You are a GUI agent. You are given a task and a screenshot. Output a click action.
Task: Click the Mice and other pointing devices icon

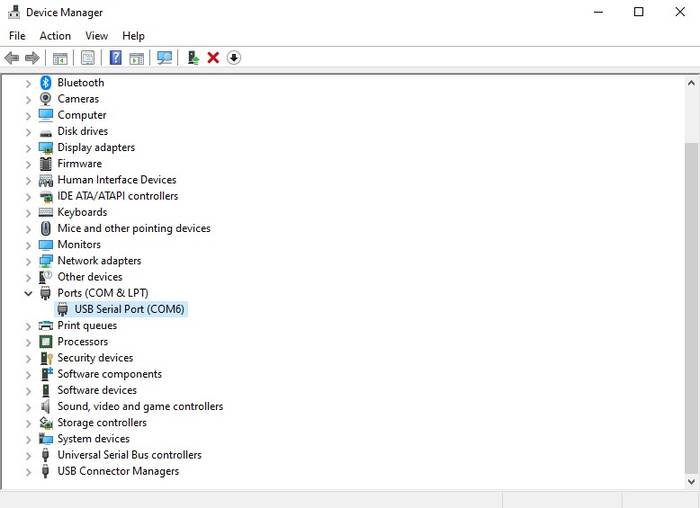pyautogui.click(x=46, y=228)
